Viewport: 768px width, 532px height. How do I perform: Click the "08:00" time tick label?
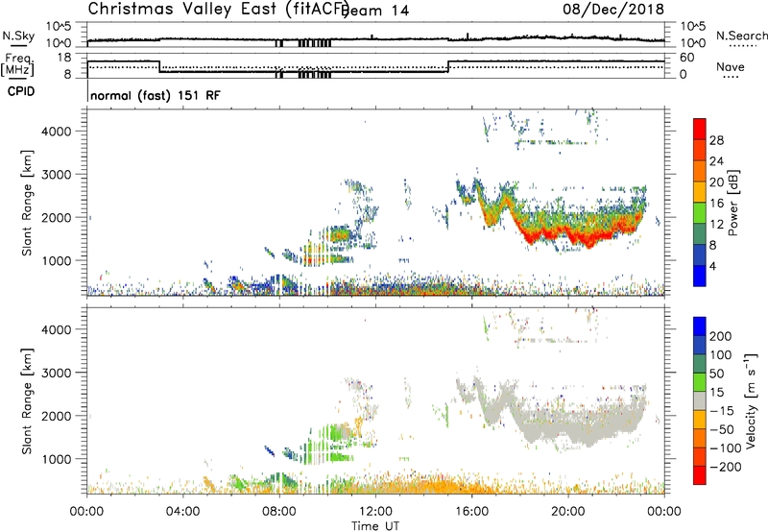(279, 512)
